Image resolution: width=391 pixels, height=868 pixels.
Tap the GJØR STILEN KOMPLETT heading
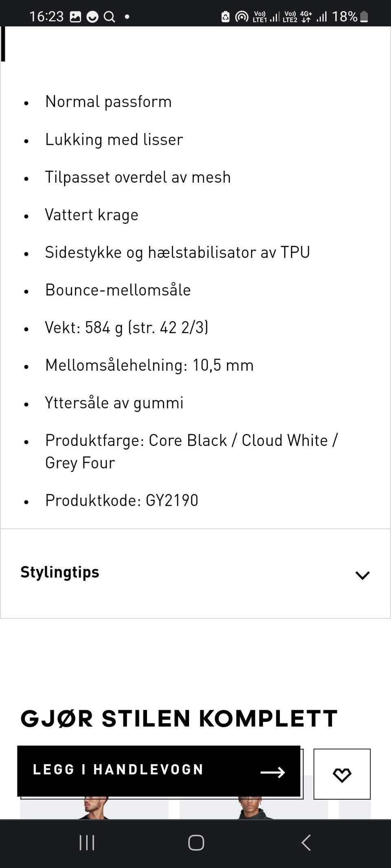point(179,718)
